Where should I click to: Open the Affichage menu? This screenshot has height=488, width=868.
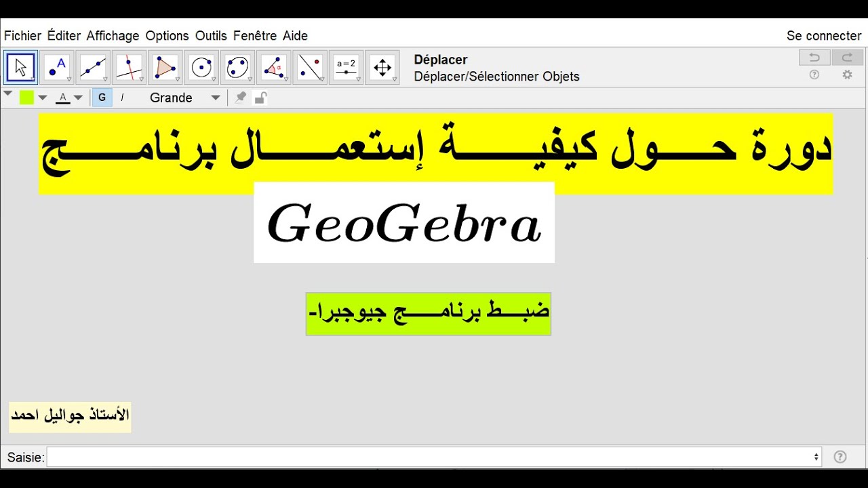tap(113, 36)
